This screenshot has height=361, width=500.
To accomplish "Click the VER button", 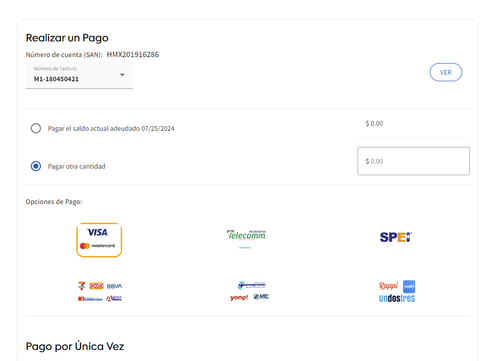I will click(x=446, y=72).
